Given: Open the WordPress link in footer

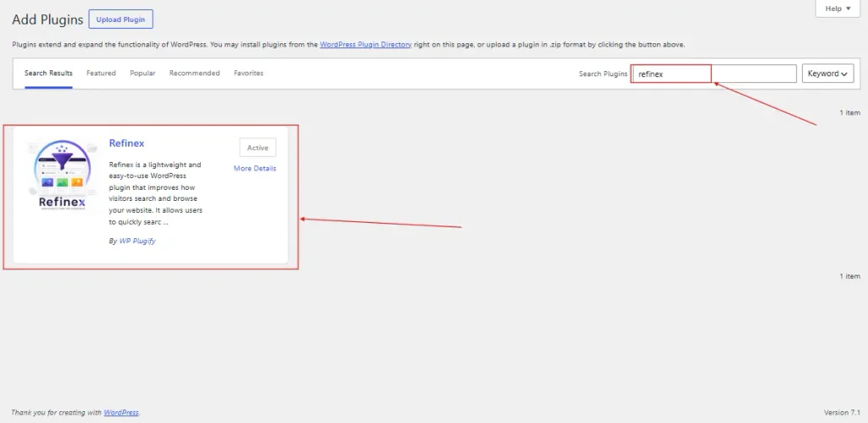Looking at the screenshot, I should [121, 413].
